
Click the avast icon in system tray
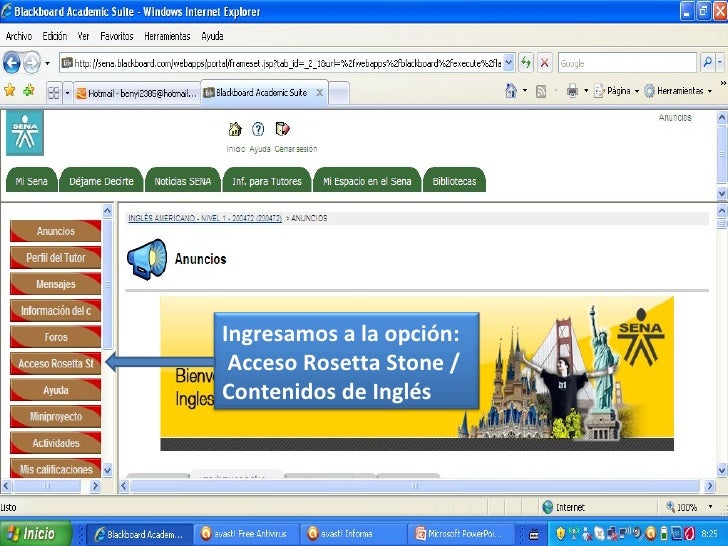[651, 533]
